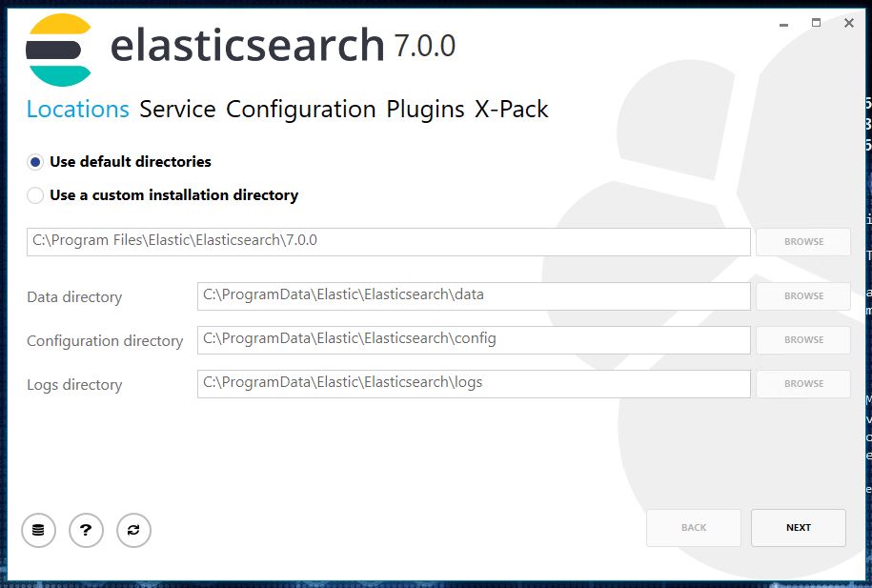
Task: Browse for the installation directory
Action: [x=803, y=242]
